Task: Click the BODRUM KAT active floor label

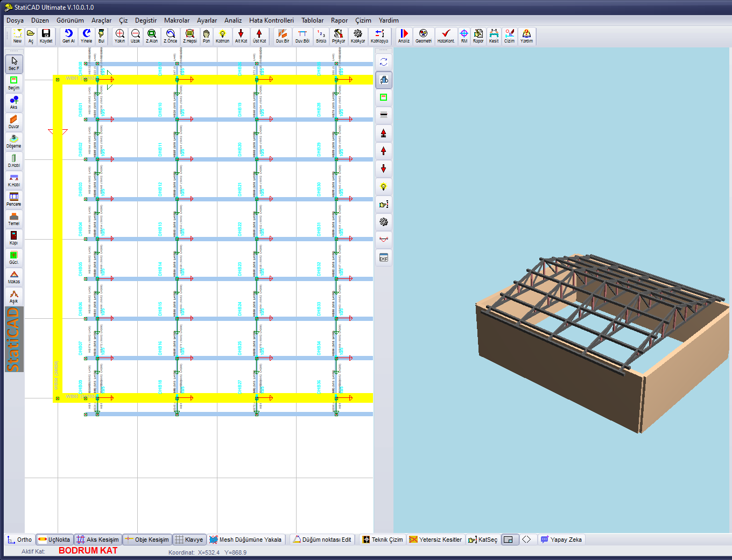Action: (x=88, y=551)
